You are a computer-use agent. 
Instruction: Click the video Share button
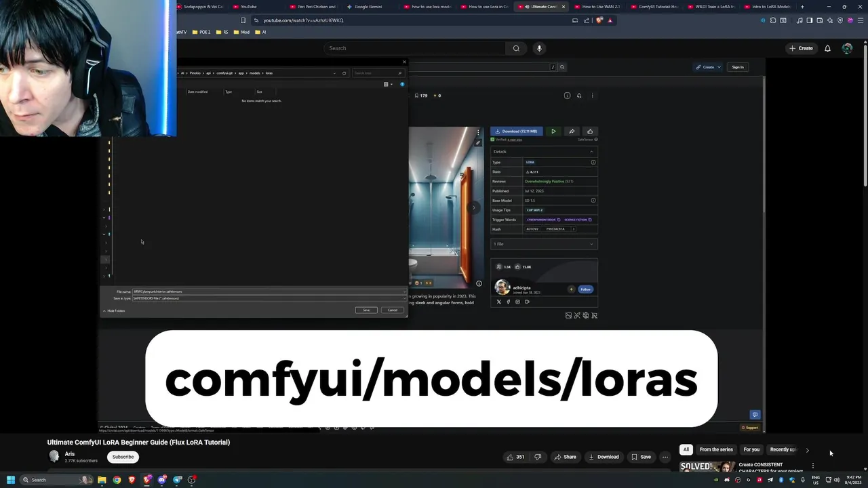coord(565,457)
